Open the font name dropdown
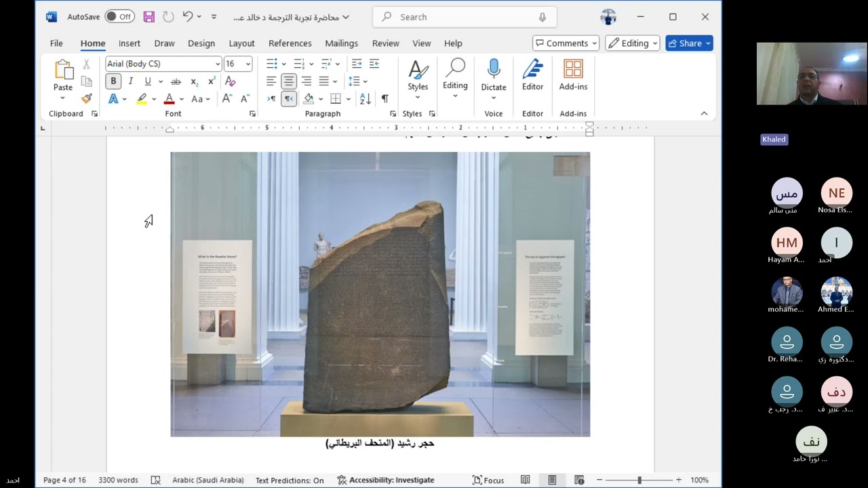This screenshot has height=488, width=868. point(218,64)
